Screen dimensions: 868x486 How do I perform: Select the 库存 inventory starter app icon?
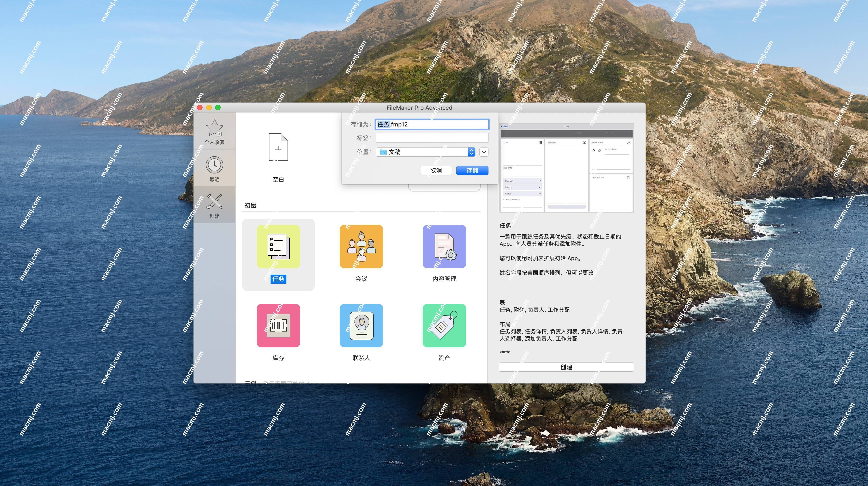coord(278,325)
